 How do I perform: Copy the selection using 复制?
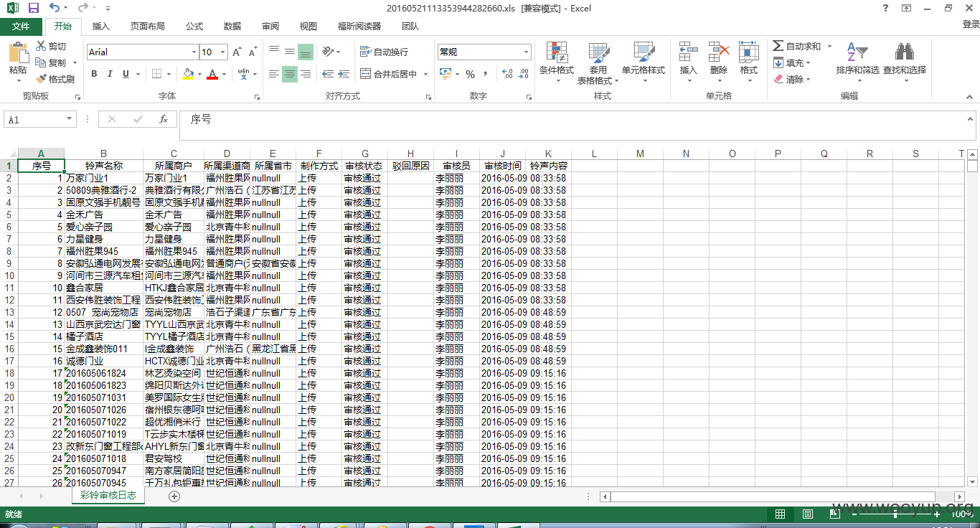coord(52,62)
